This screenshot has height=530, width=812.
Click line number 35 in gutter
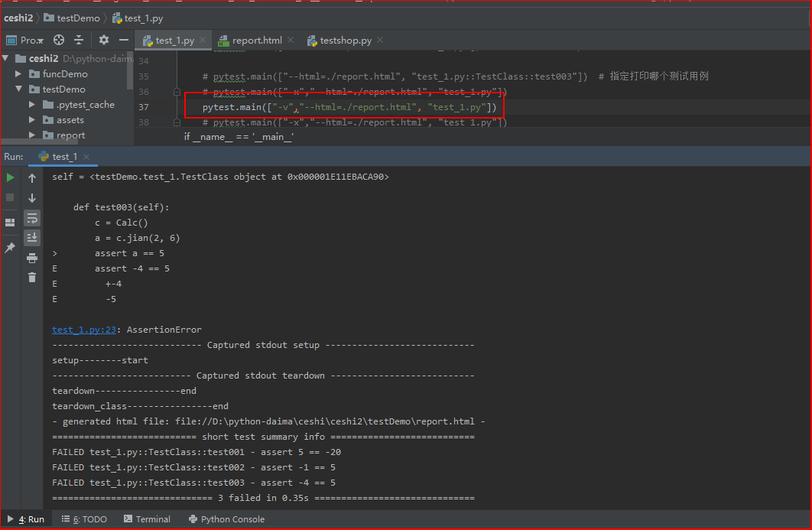coord(144,76)
